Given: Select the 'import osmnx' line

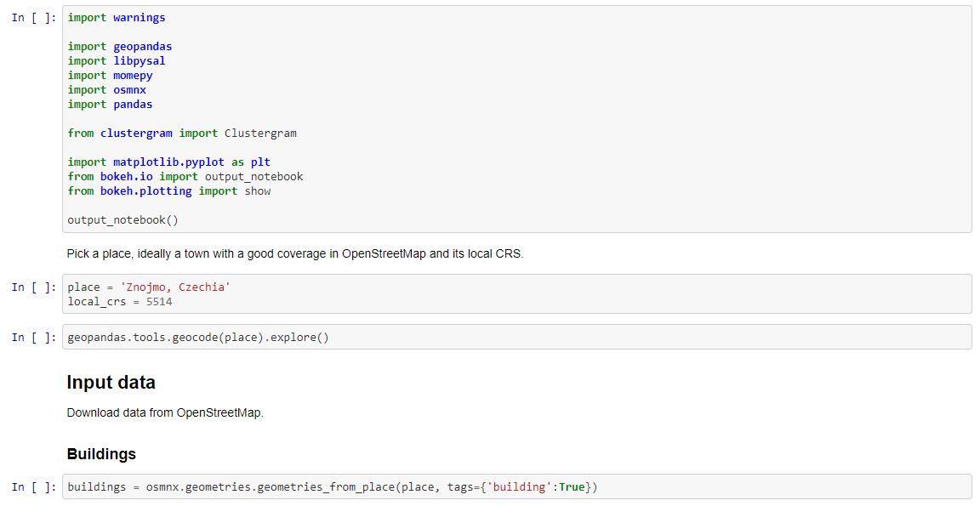Looking at the screenshot, I should (107, 90).
